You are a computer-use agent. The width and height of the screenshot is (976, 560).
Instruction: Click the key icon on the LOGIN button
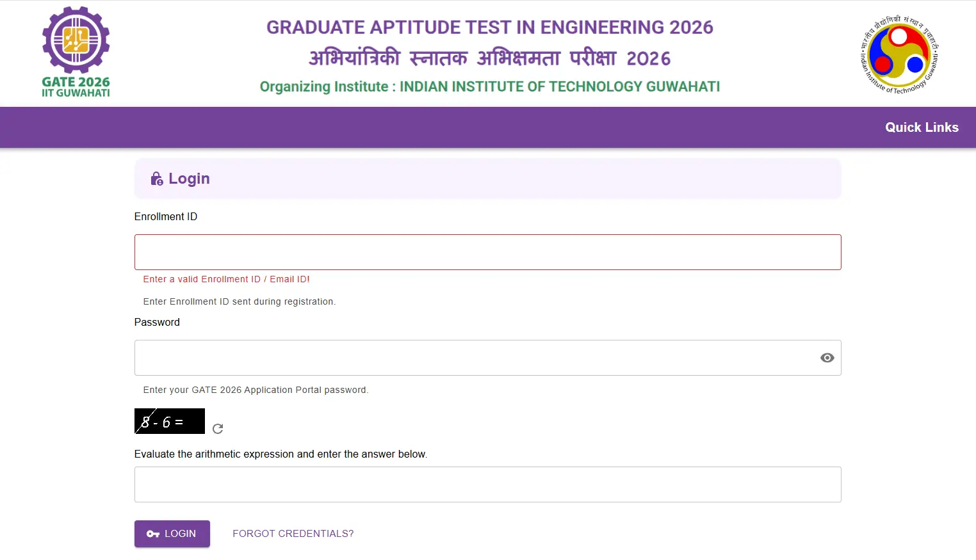click(x=152, y=533)
